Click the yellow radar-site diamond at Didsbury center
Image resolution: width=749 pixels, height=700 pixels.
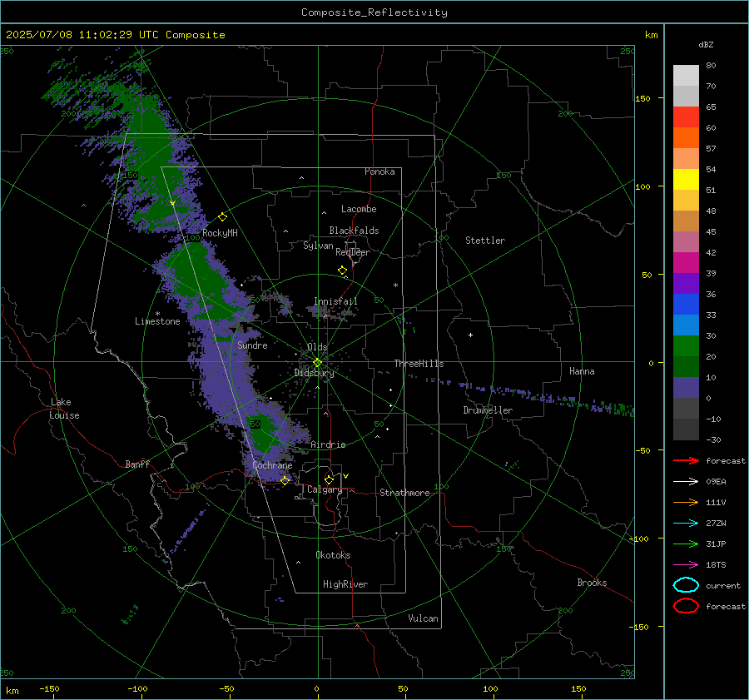pyautogui.click(x=317, y=362)
